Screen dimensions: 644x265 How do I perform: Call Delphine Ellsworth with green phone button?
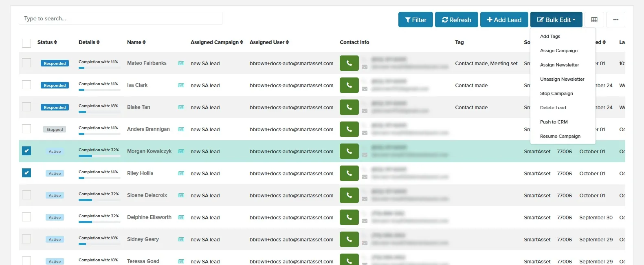[349, 217]
